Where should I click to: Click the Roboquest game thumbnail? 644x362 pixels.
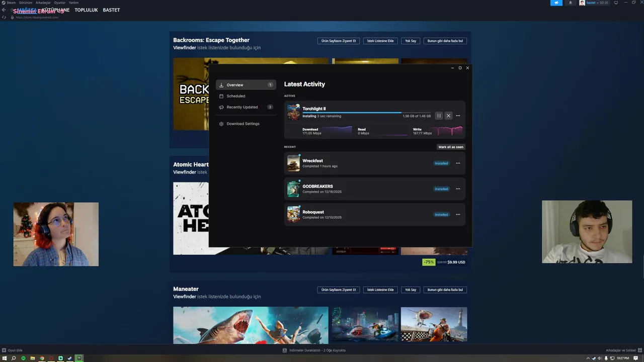(293, 215)
